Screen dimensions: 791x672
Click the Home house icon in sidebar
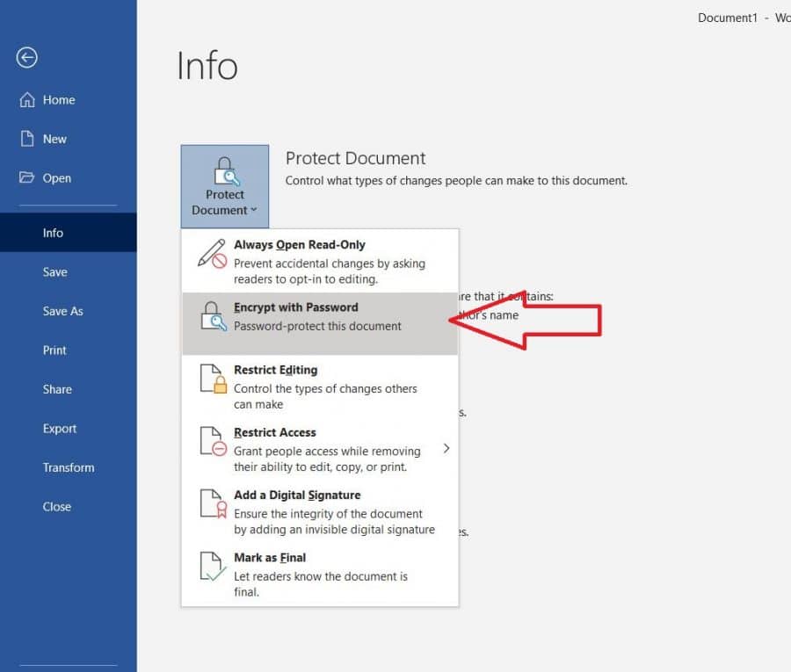tap(27, 99)
